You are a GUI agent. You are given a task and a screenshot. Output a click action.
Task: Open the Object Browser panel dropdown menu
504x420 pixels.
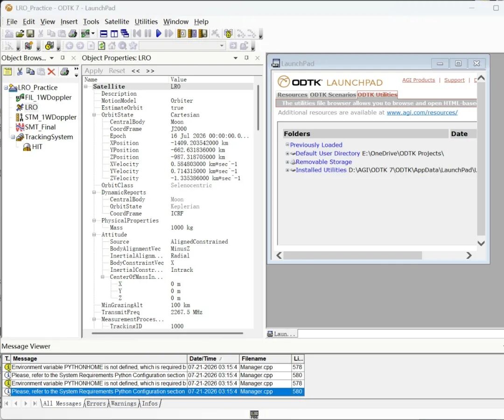coord(52,58)
